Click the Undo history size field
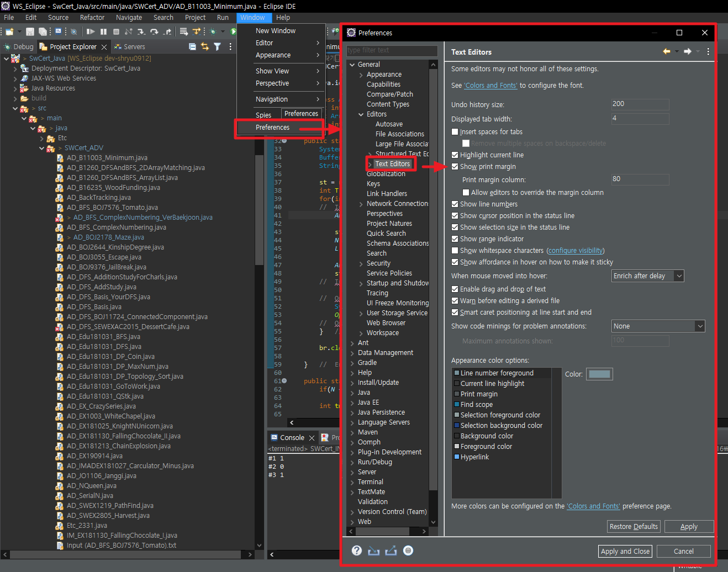Image resolution: width=728 pixels, height=572 pixels. tap(640, 104)
